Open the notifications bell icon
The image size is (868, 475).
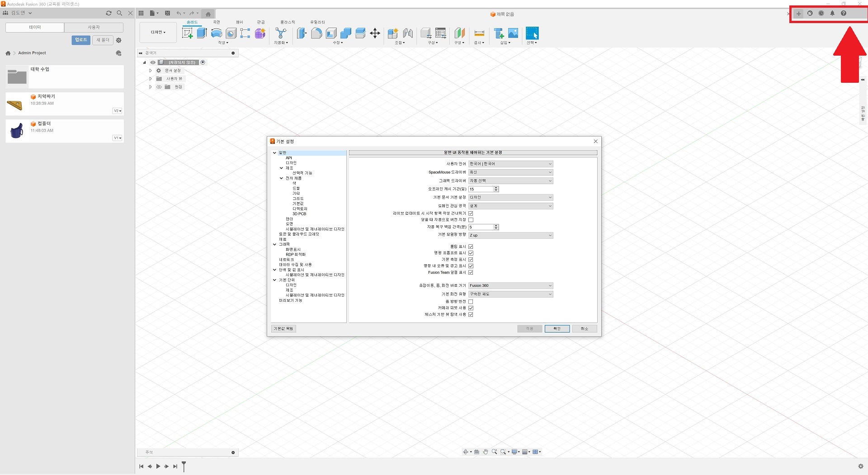pos(832,14)
